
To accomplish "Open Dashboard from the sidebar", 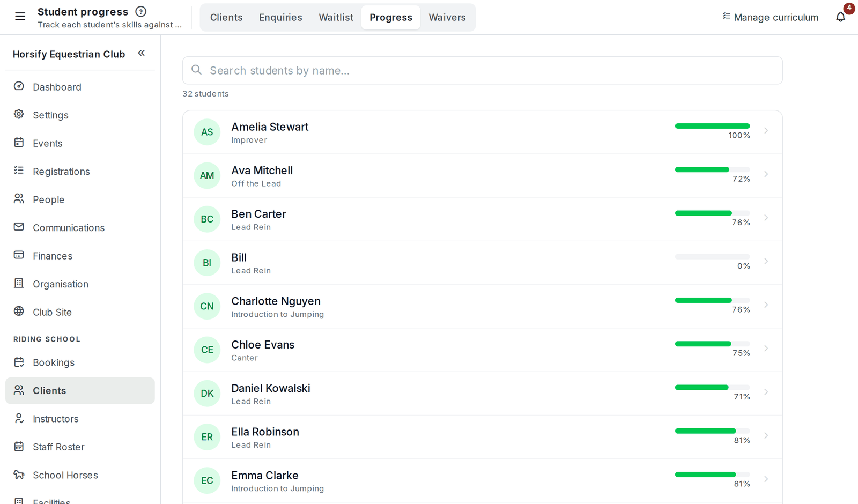I will point(80,87).
